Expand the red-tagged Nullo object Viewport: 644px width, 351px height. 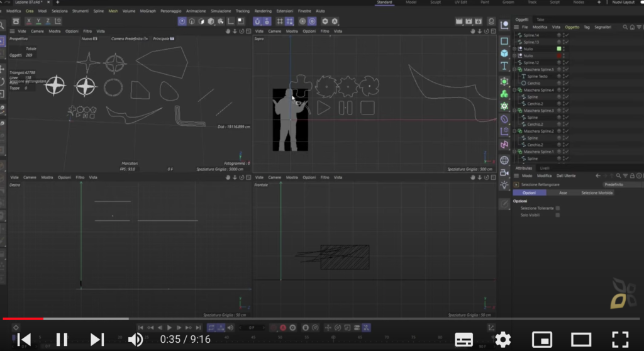pyautogui.click(x=514, y=55)
